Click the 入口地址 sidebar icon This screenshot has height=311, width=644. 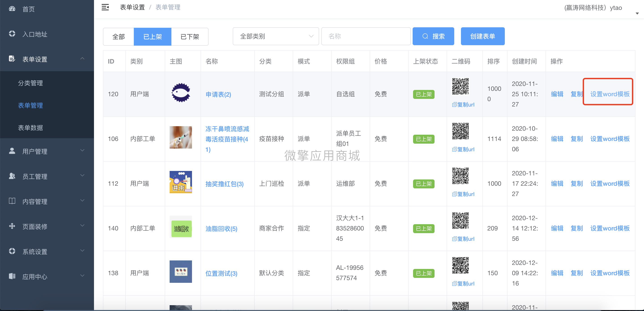point(12,34)
